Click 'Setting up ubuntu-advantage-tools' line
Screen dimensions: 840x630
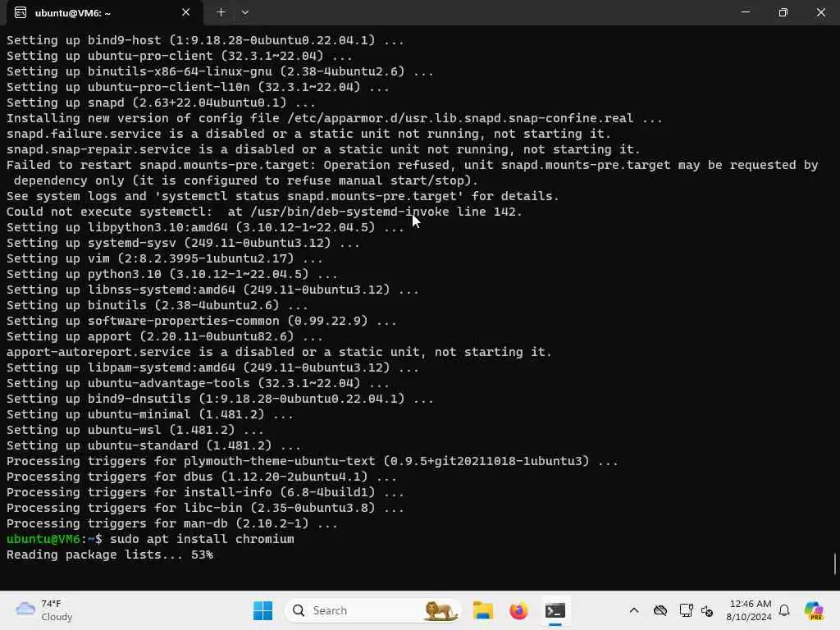point(198,383)
